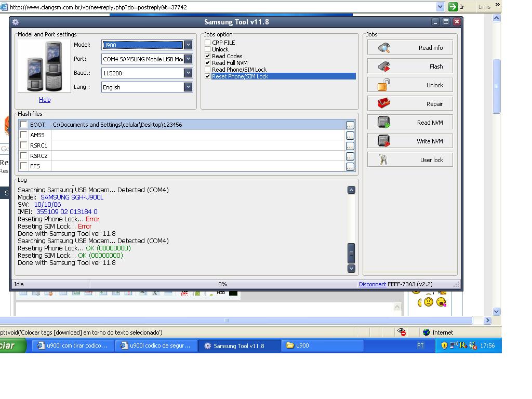Image resolution: width=532 pixels, height=399 pixels.
Task: Select Samsung Tool v11.8 taskbar button
Action: (x=239, y=345)
